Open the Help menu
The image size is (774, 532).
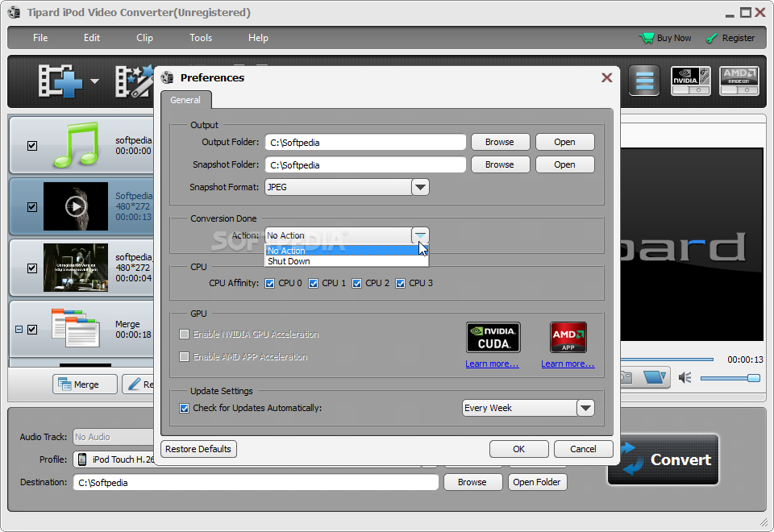pos(258,38)
